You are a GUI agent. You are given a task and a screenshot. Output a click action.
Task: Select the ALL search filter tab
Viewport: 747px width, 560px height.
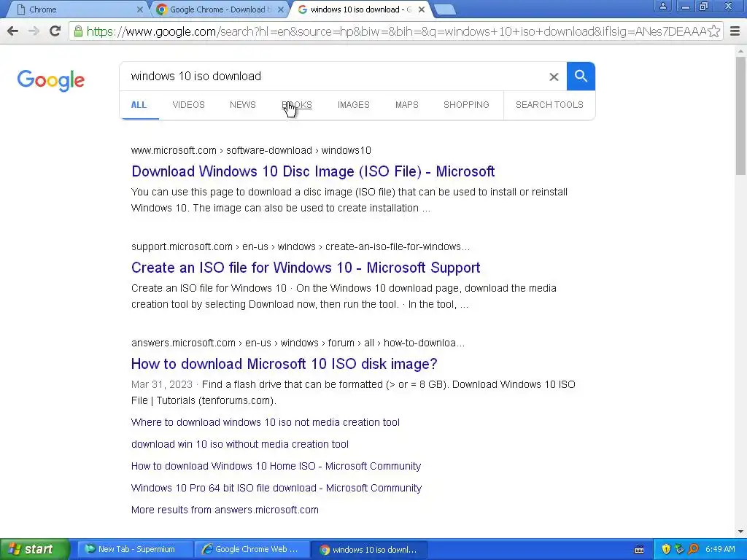click(139, 105)
